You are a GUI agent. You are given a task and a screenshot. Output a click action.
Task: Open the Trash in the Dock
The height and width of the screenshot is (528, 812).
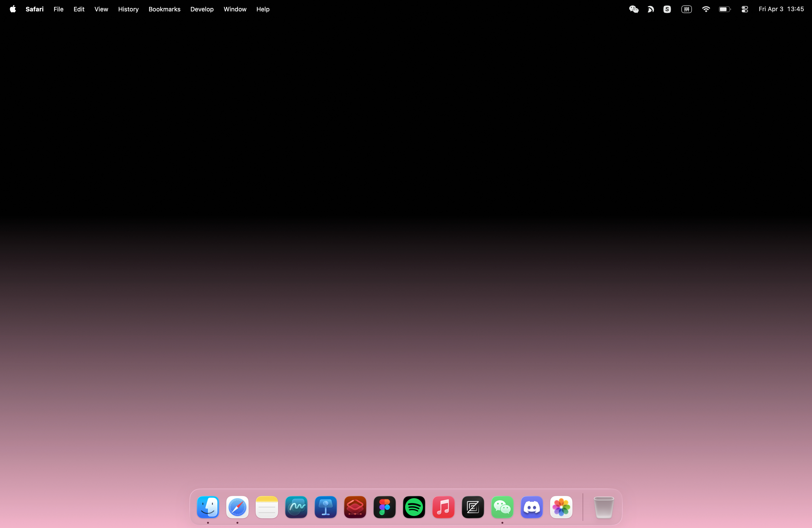(x=604, y=507)
